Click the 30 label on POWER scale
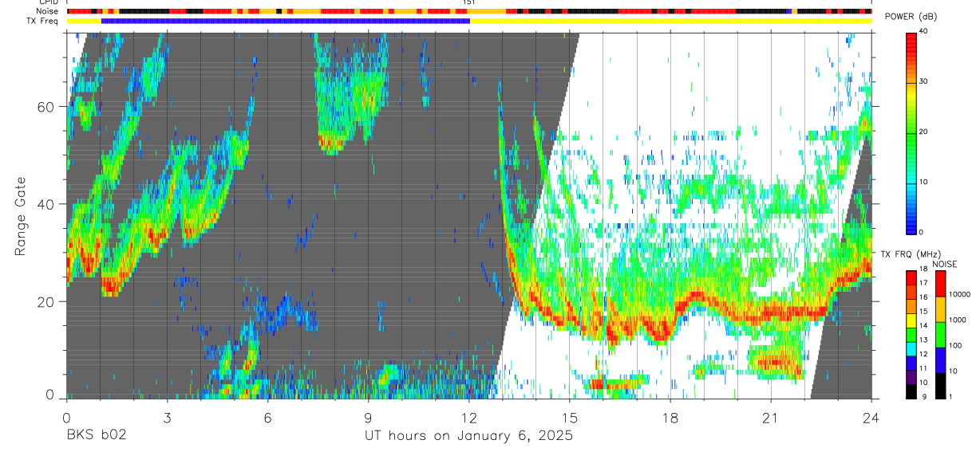 (x=923, y=81)
